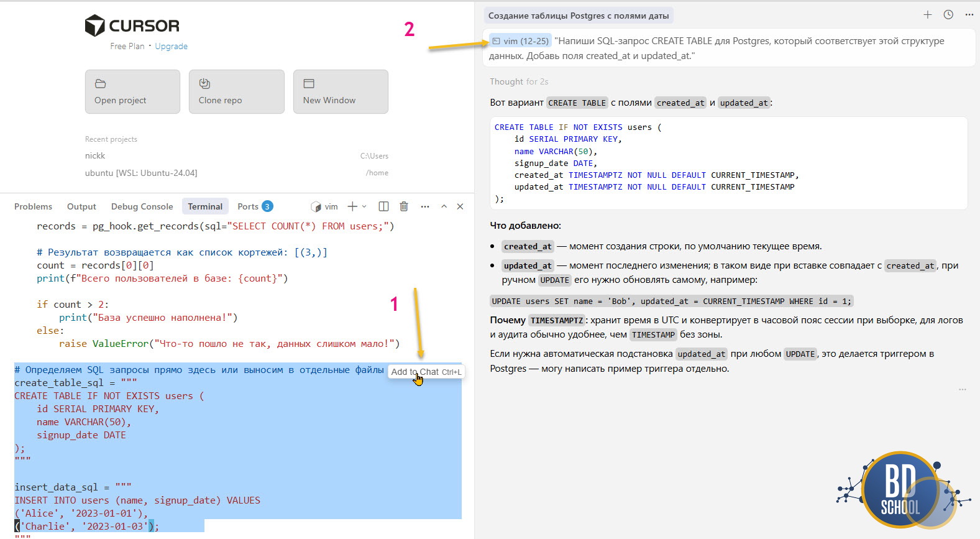Kill terminal with trash icon

click(404, 206)
